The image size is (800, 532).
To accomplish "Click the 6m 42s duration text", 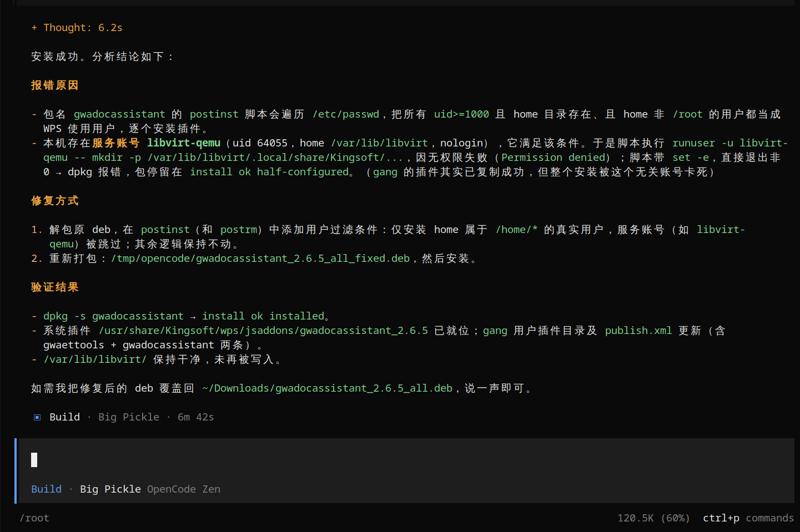I will (x=196, y=417).
